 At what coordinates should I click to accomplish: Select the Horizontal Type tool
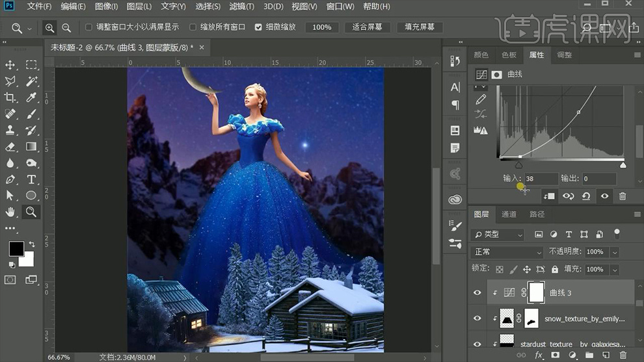(x=31, y=179)
